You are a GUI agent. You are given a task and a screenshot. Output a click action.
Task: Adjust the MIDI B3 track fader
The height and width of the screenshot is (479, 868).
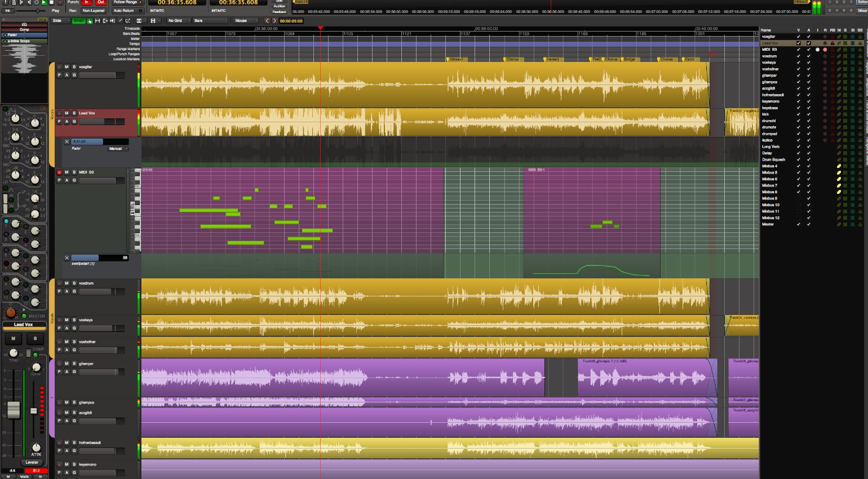point(101,181)
